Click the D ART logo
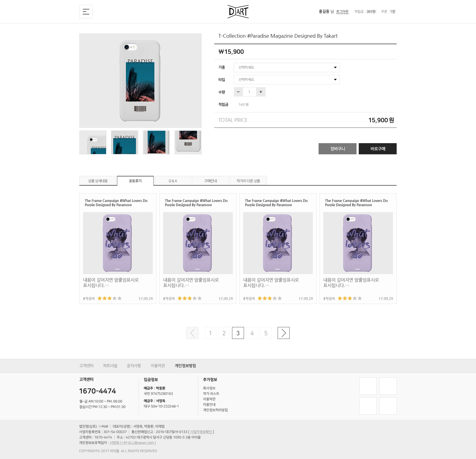476x459 pixels. click(x=238, y=12)
